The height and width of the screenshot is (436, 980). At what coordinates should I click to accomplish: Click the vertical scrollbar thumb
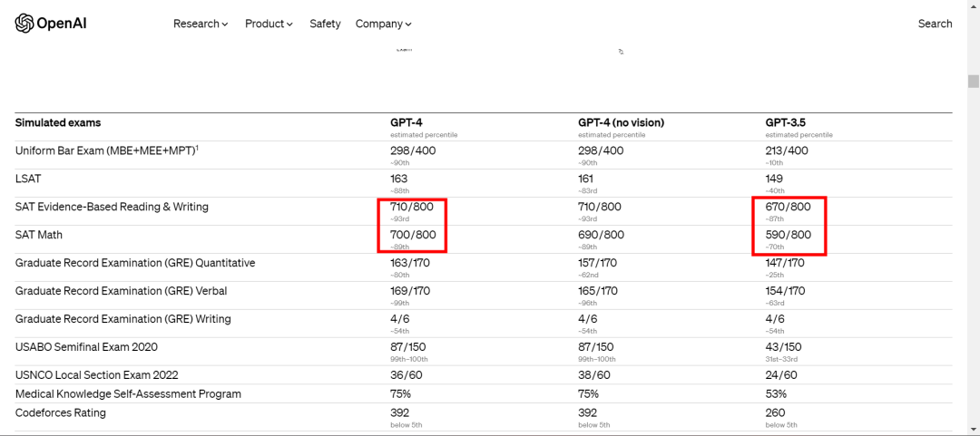coord(973,82)
